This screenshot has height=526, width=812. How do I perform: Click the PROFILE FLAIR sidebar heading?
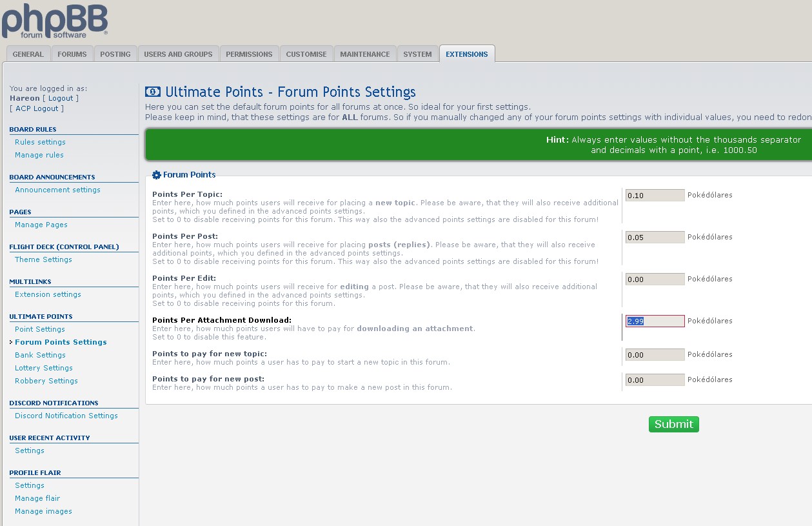[35, 472]
